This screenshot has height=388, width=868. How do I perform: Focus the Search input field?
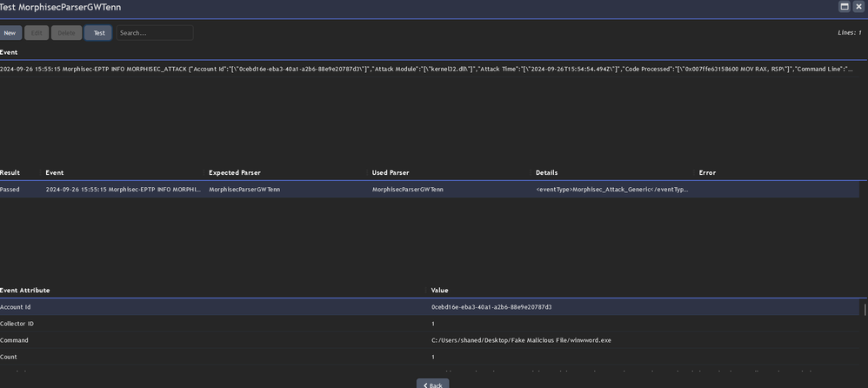(155, 33)
